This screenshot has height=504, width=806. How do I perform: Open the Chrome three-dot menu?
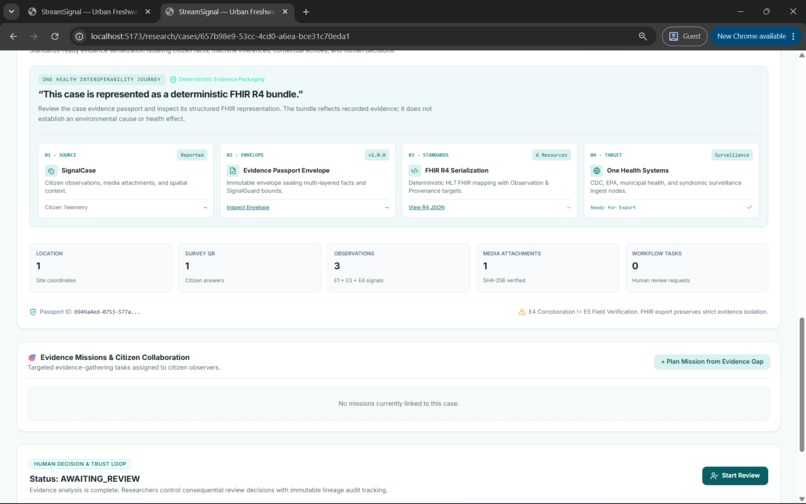[x=794, y=37]
